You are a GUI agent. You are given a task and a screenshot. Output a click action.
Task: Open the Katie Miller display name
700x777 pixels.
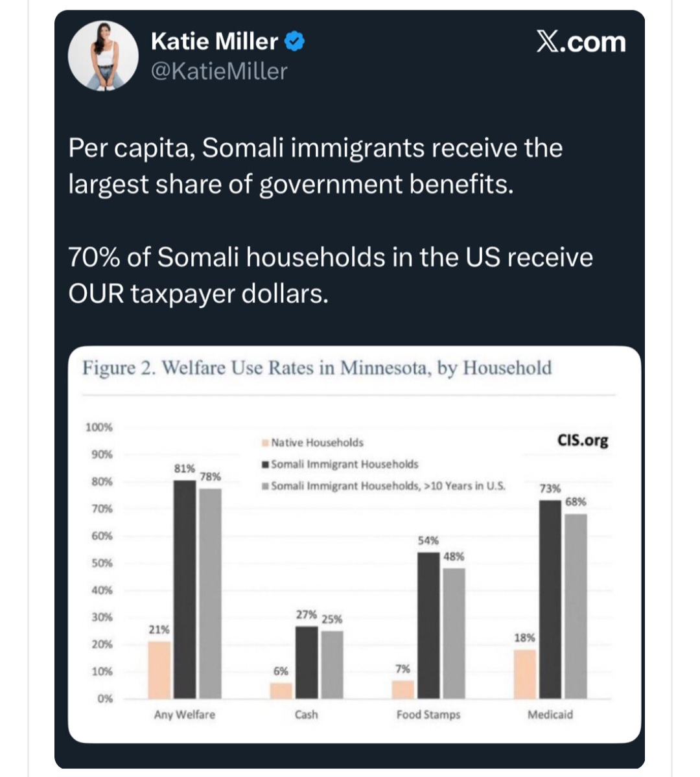point(214,41)
